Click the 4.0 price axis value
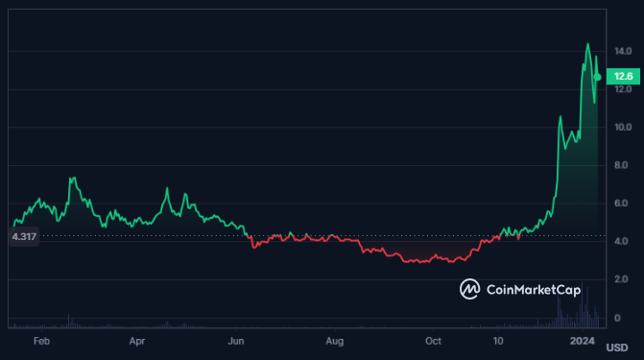This screenshot has height=360, width=644. (621, 241)
